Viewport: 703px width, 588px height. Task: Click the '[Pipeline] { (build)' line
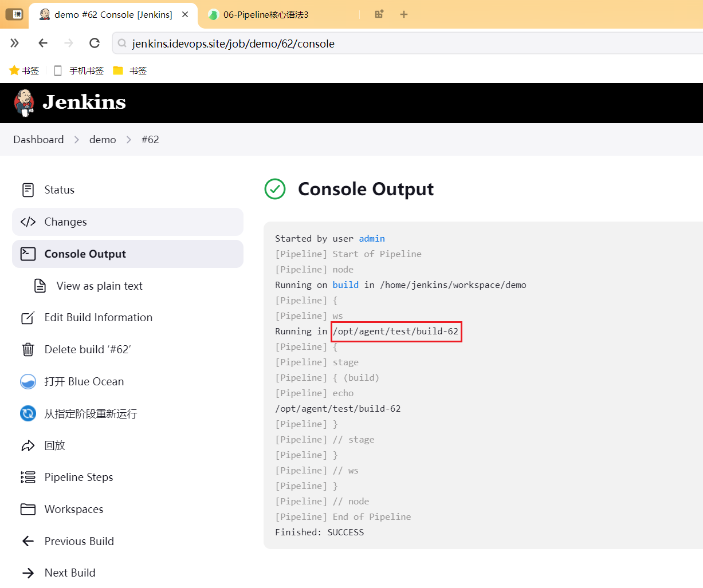click(x=327, y=378)
